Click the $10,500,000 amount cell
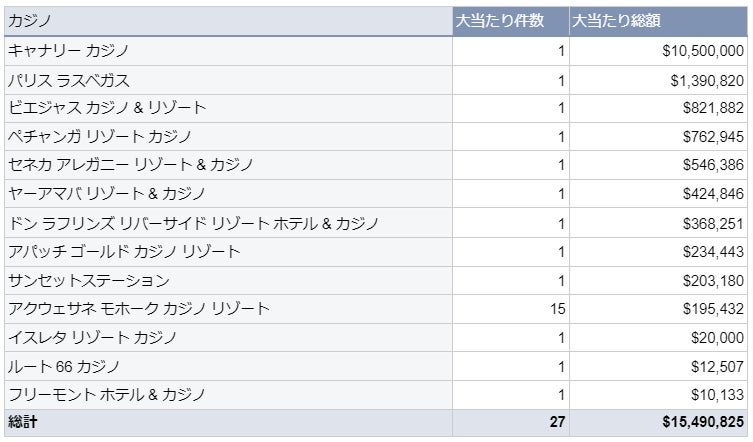The width and height of the screenshot is (753, 442). pos(658,51)
